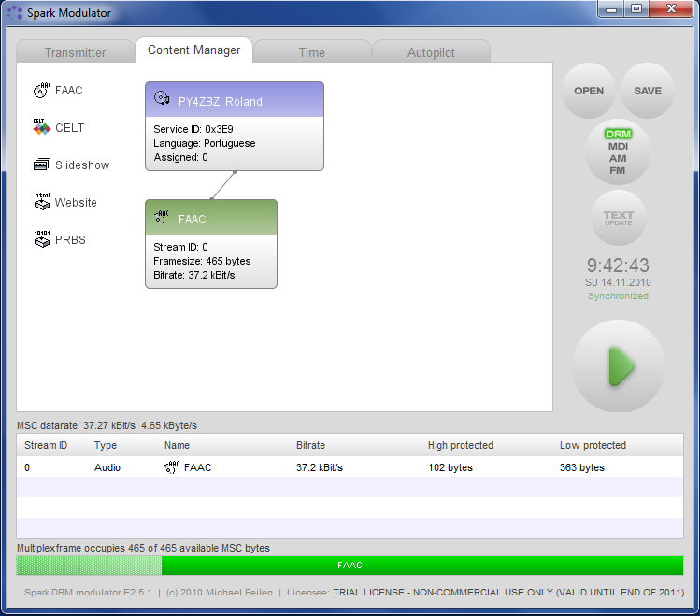
Task: Select the CELT codec icon in sidebar
Action: pos(41,127)
